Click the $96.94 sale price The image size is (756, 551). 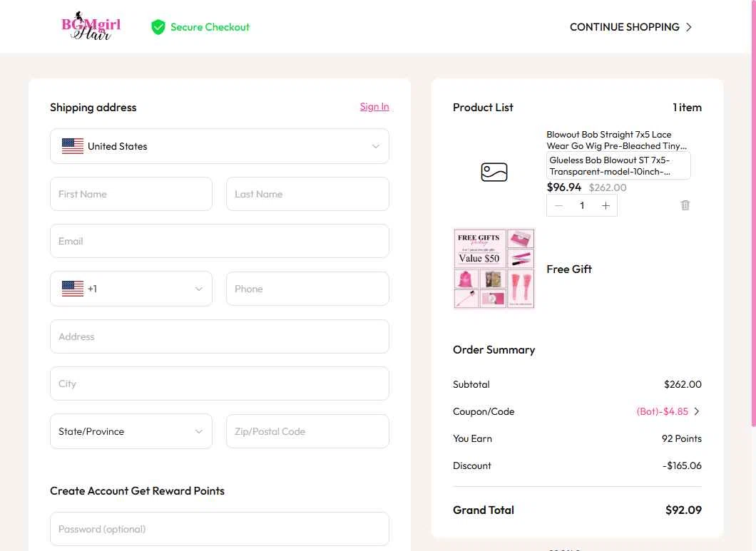(563, 187)
